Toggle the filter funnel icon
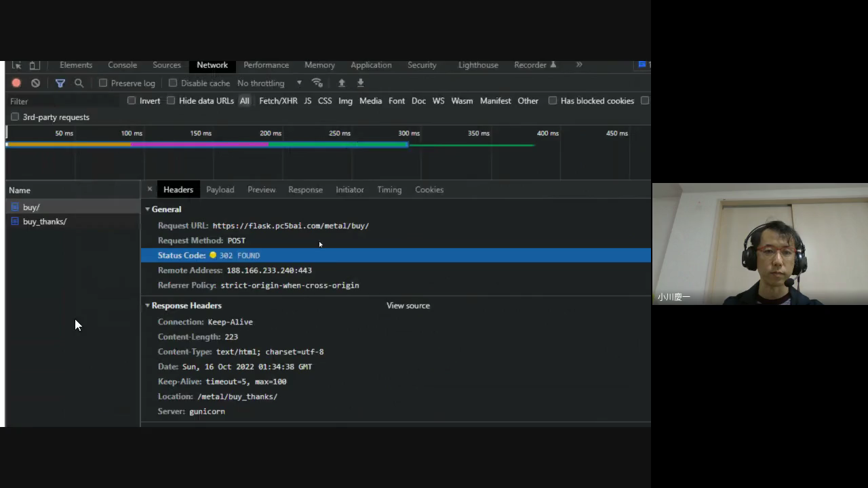Image resolution: width=868 pixels, height=488 pixels. 60,83
